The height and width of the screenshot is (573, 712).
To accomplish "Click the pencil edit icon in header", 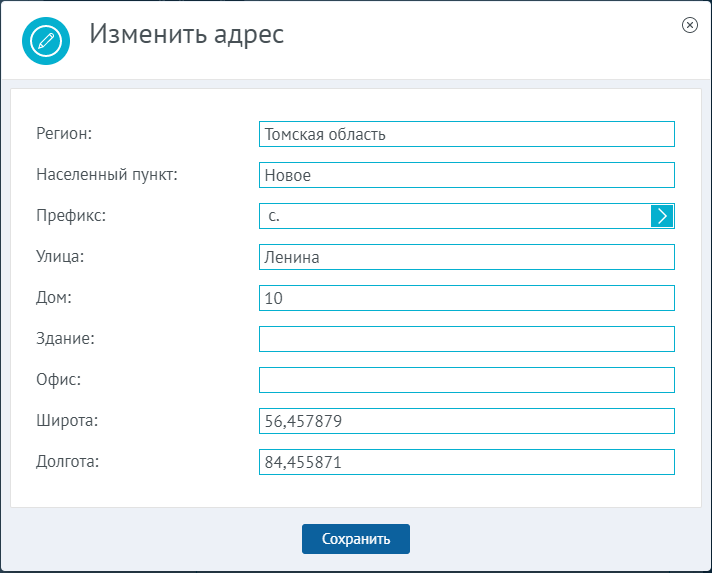I will pos(46,41).
